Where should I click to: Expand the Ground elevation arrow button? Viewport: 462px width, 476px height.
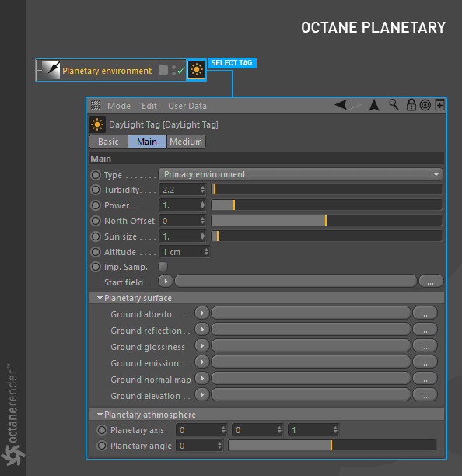point(202,394)
